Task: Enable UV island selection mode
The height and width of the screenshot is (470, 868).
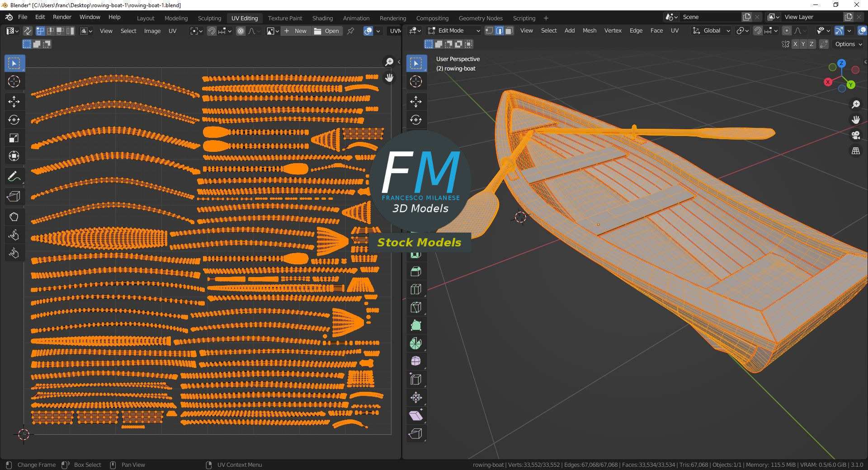Action: 71,31
